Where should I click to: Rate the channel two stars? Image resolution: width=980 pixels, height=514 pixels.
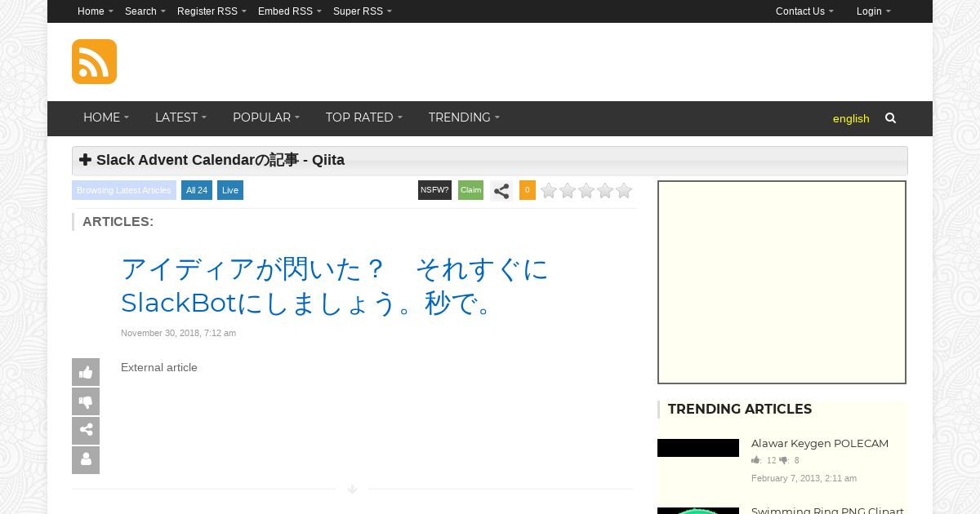(x=568, y=191)
